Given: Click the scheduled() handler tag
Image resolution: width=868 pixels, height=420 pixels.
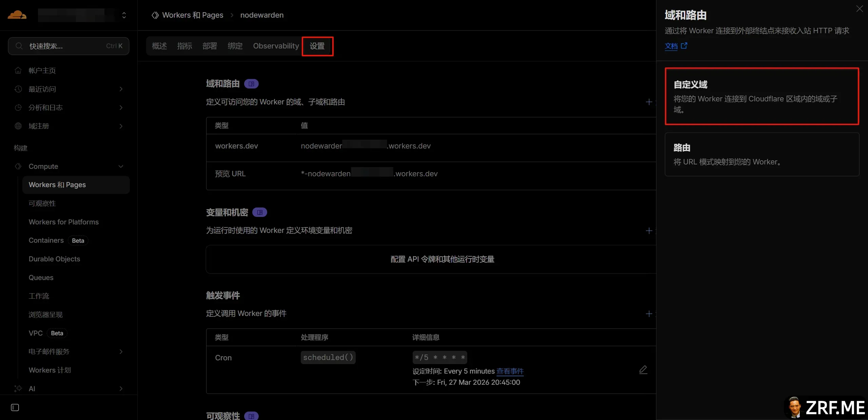Looking at the screenshot, I should [328, 358].
